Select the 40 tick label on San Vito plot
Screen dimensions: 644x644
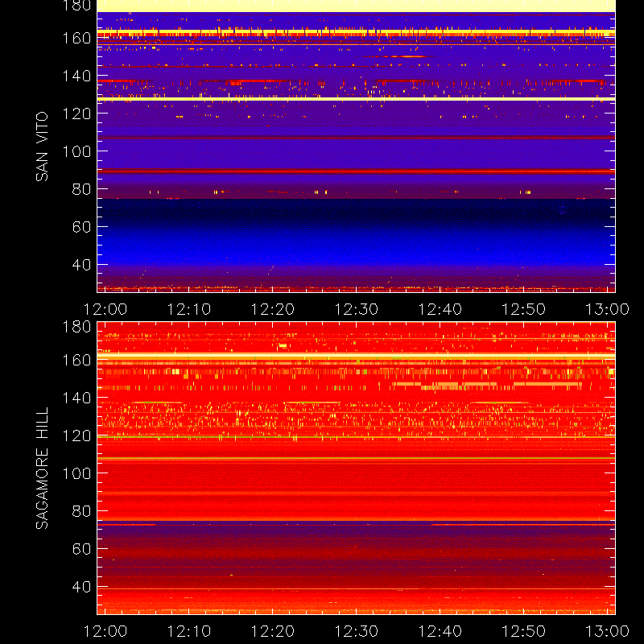(81, 265)
